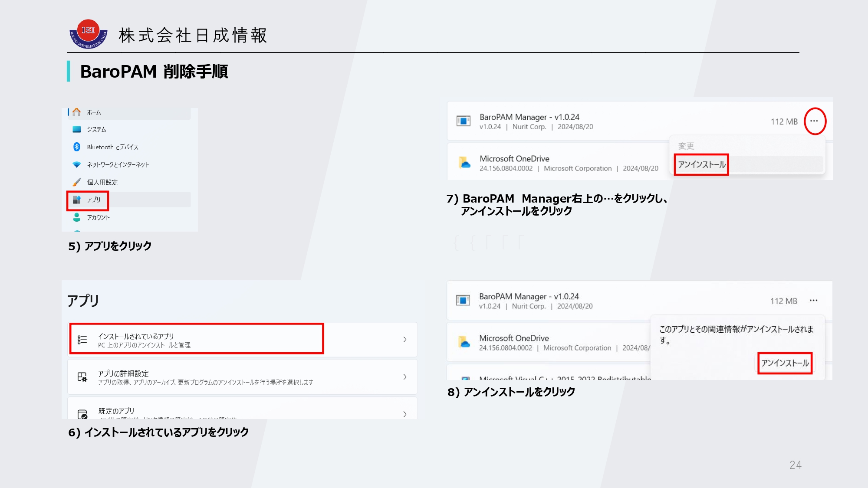Screen dimensions: 868x488
Task: Open 既定のアプリ row
Action: [x=242, y=409]
